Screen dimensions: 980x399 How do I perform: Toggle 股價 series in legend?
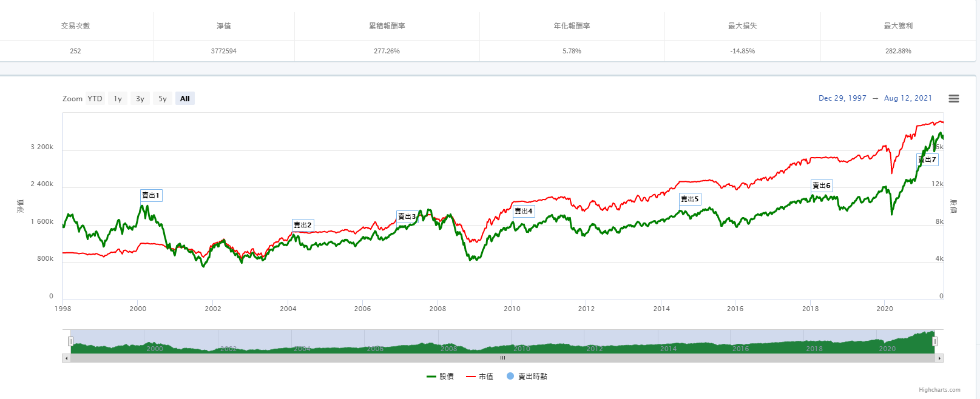click(x=441, y=377)
